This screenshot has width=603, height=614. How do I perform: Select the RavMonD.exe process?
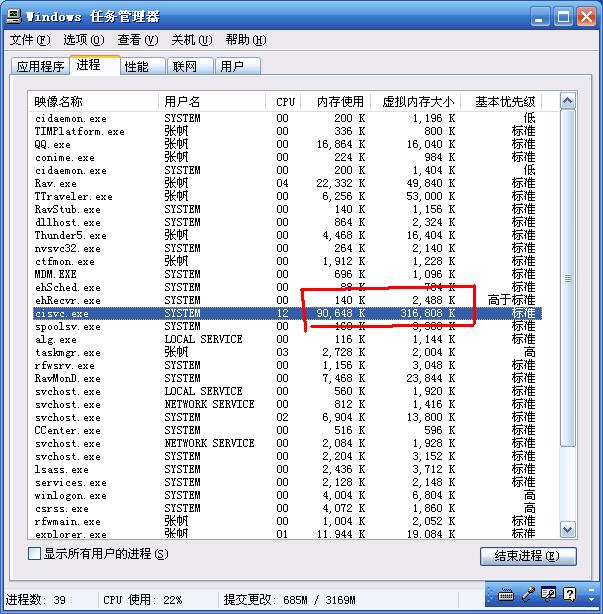287,378
